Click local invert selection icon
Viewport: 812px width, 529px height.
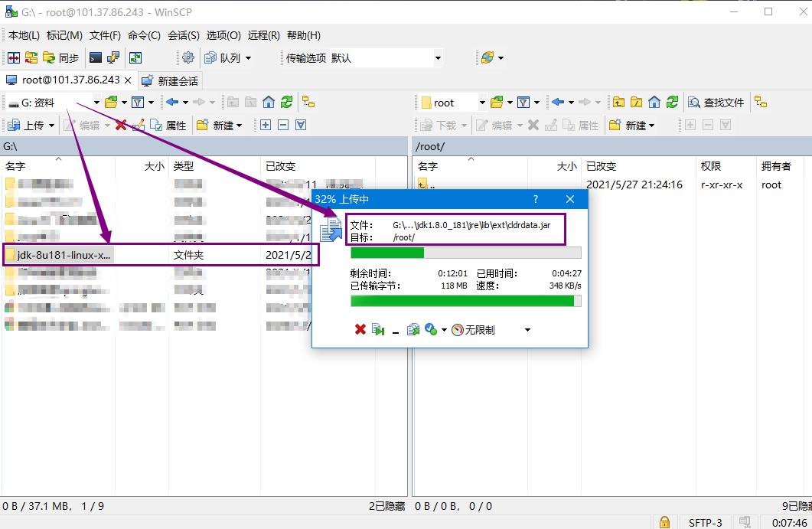(301, 125)
